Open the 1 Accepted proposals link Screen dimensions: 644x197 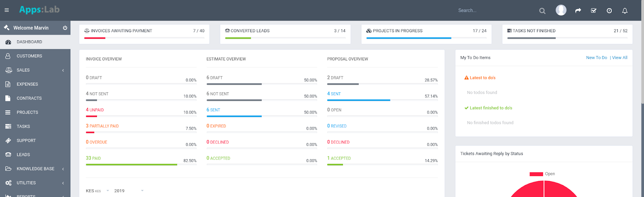click(339, 158)
